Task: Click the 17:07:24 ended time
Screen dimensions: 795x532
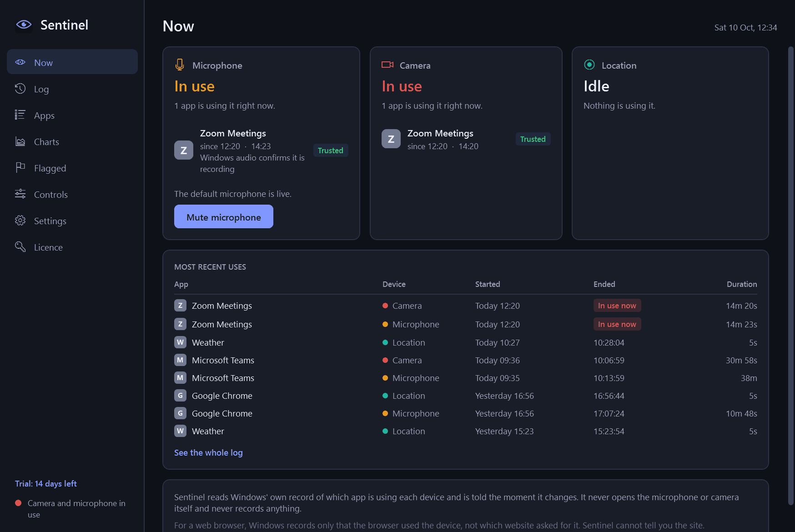Action: tap(609, 413)
